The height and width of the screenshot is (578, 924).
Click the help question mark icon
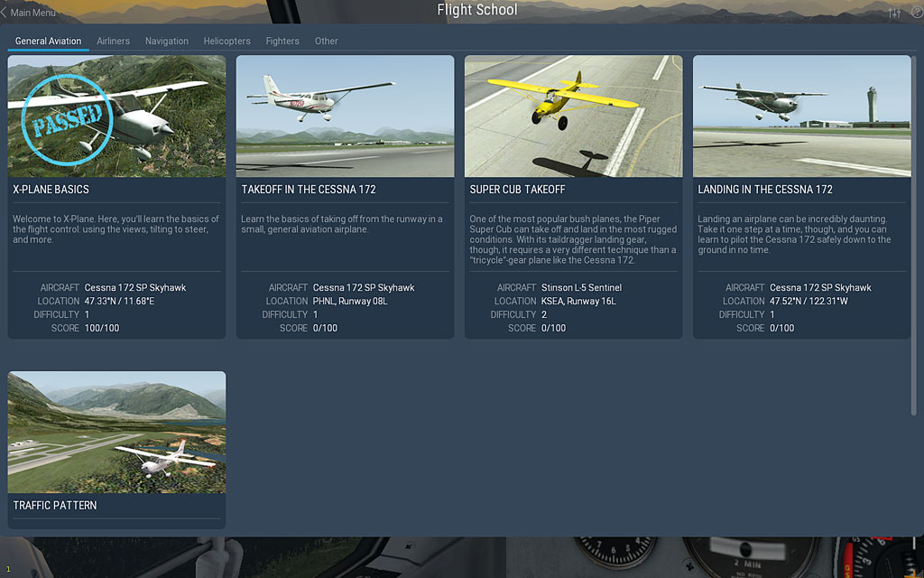[x=916, y=13]
